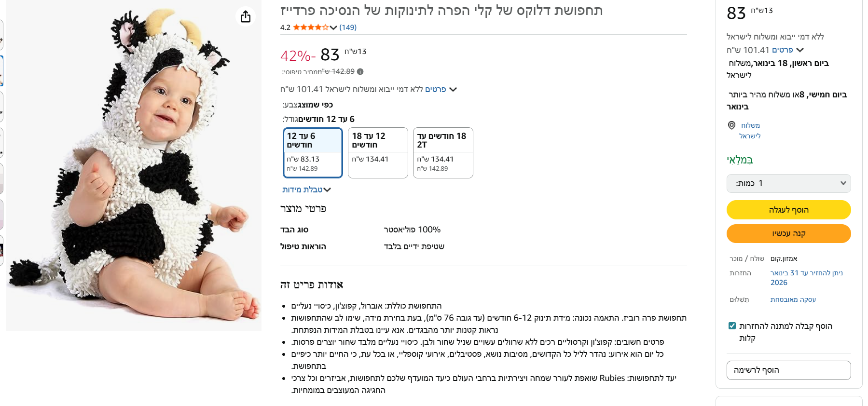Viewport: 868px width, 406px height.
Task: Toggle the gift receipt checkbox
Action: coord(732,326)
